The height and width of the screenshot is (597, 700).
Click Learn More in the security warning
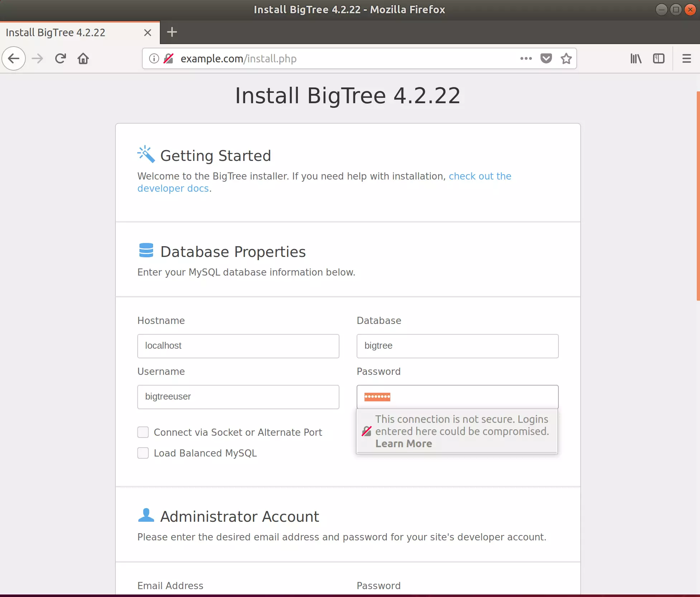point(404,444)
